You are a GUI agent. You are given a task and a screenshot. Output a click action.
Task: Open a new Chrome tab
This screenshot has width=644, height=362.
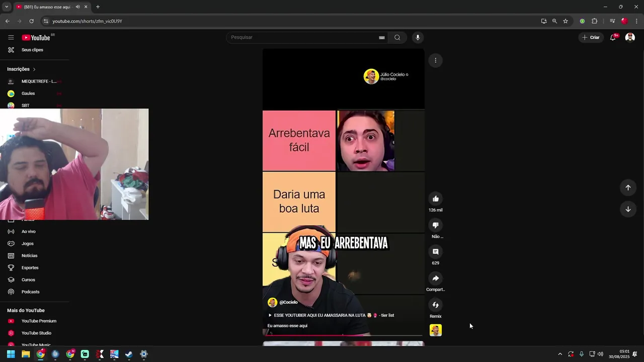(x=98, y=7)
